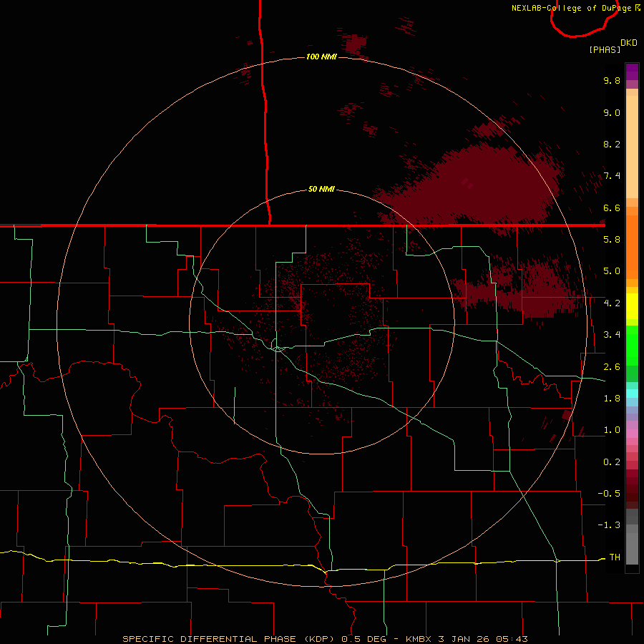Click the orange segment of the color bar
Image resolution: width=644 pixels, height=644 pixels.
[x=632, y=246]
